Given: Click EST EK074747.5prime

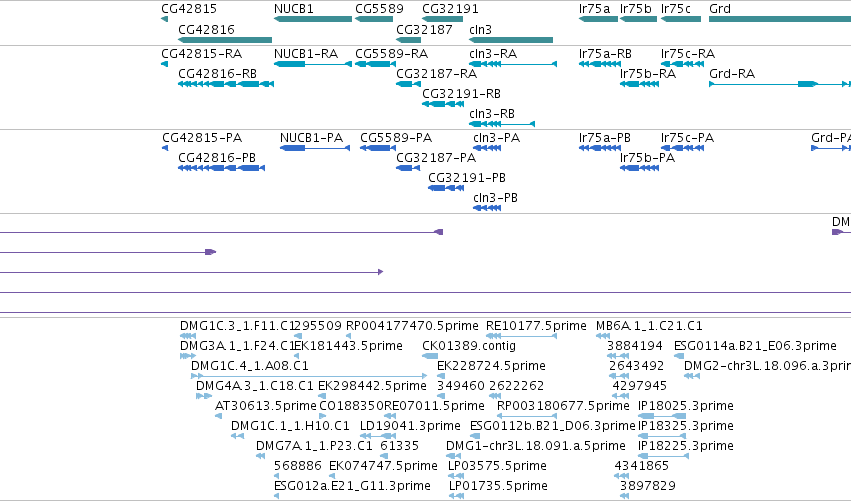Looking at the screenshot, I should pos(383,466).
